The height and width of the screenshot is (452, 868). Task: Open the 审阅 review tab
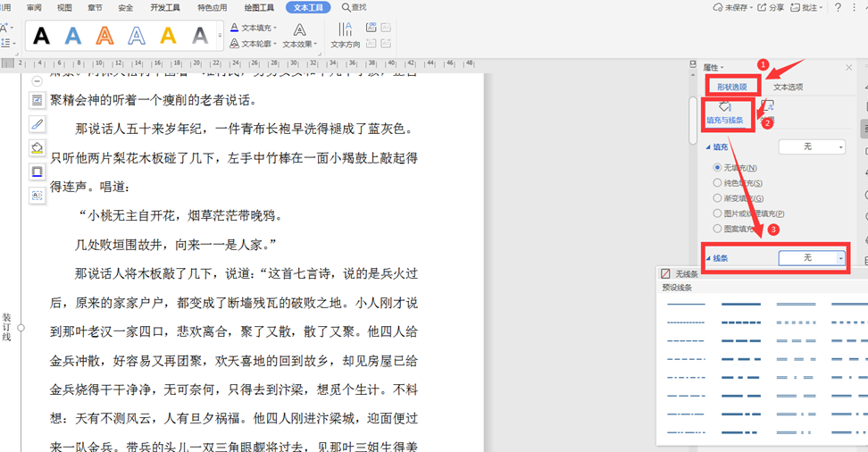34,7
